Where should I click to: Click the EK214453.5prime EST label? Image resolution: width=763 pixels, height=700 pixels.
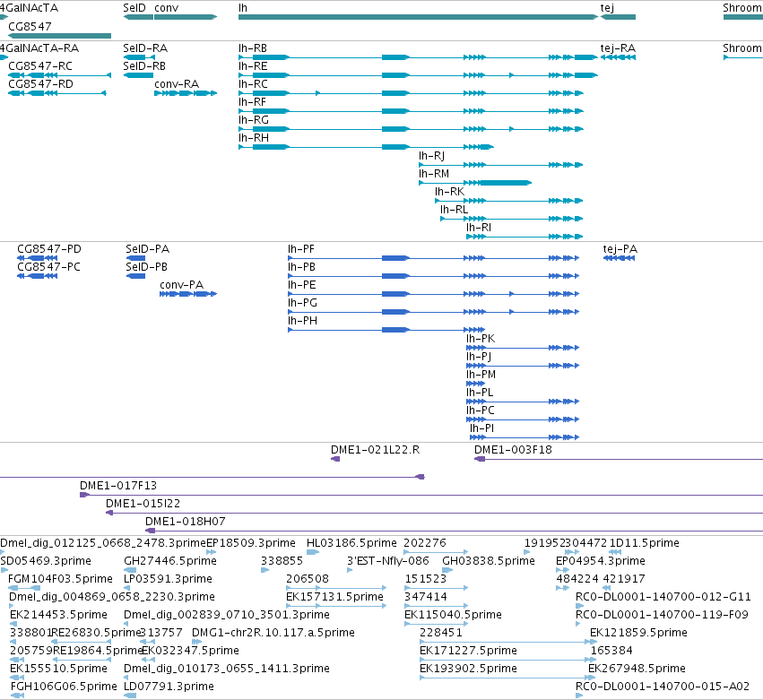click(x=58, y=616)
